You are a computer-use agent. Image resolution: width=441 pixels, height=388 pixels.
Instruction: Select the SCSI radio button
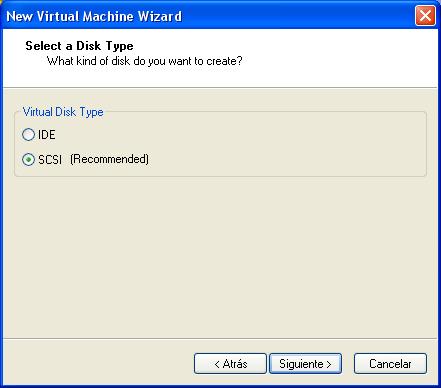click(x=28, y=159)
